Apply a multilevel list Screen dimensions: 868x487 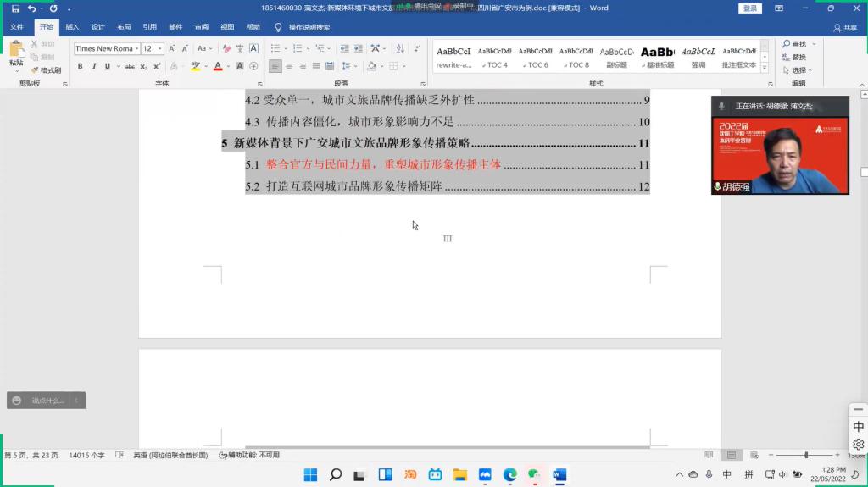(320, 49)
